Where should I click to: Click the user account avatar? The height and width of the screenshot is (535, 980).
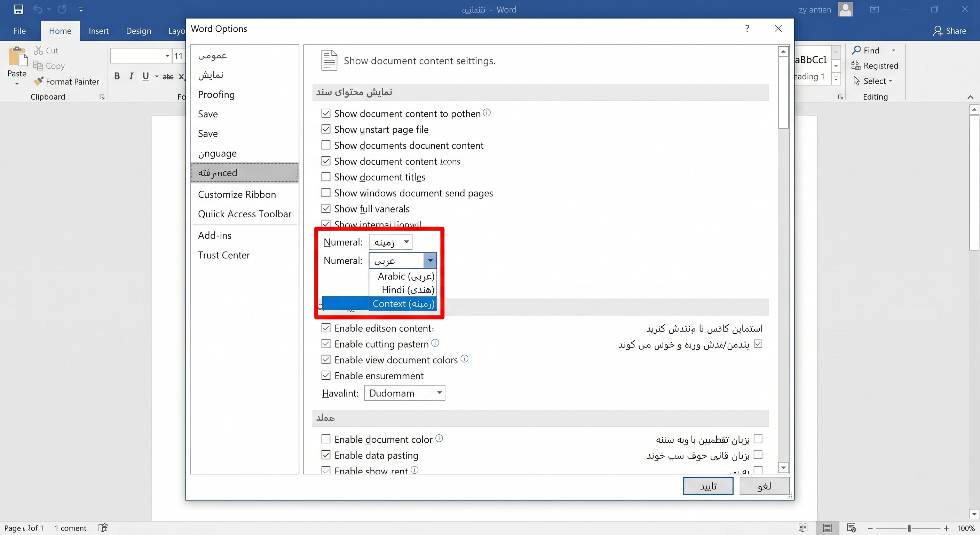(x=845, y=9)
